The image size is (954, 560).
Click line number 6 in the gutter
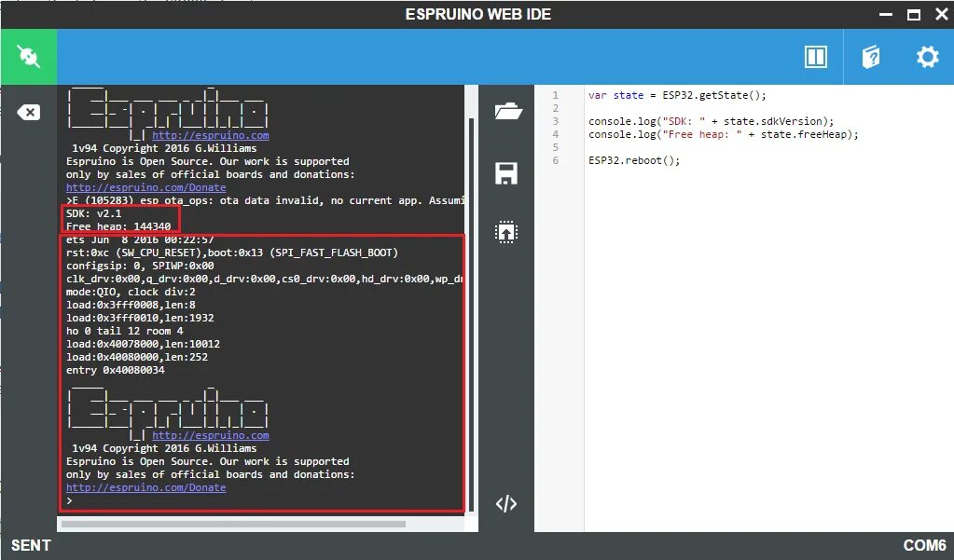tap(555, 160)
